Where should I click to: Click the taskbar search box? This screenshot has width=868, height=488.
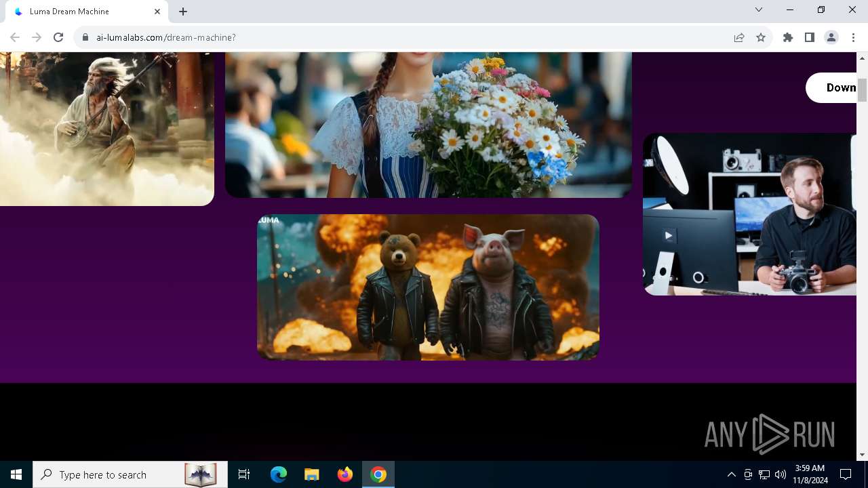129,474
